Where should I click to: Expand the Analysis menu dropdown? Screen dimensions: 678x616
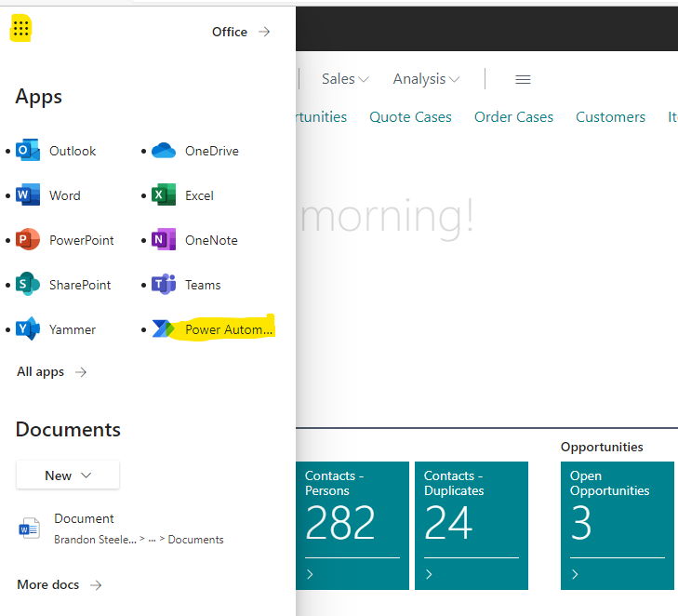(x=426, y=79)
